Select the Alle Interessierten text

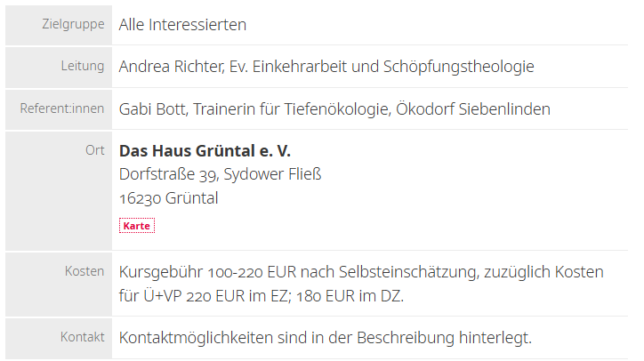(x=182, y=24)
